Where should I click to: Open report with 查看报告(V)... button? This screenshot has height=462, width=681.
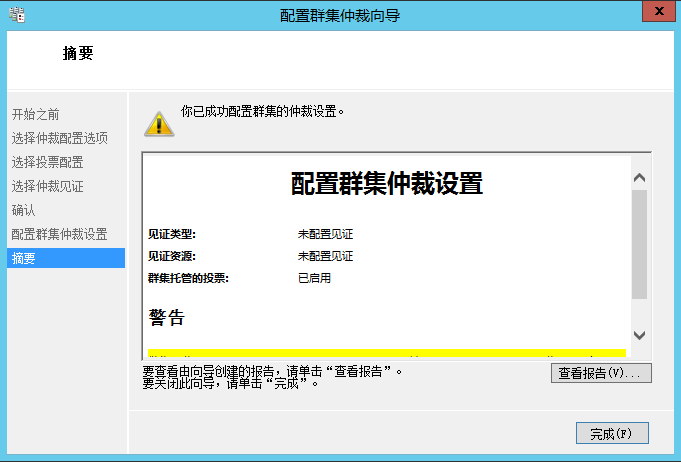601,373
